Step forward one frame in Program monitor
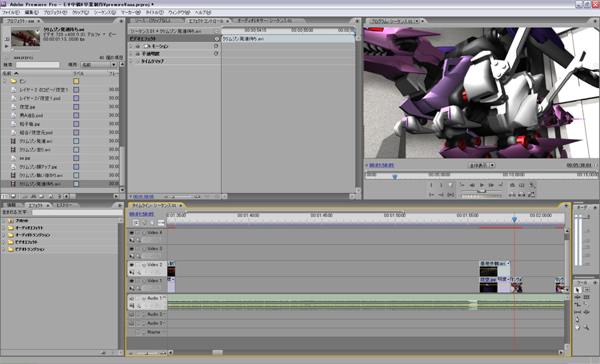Screen dimensions: 600x364 pos(491,185)
